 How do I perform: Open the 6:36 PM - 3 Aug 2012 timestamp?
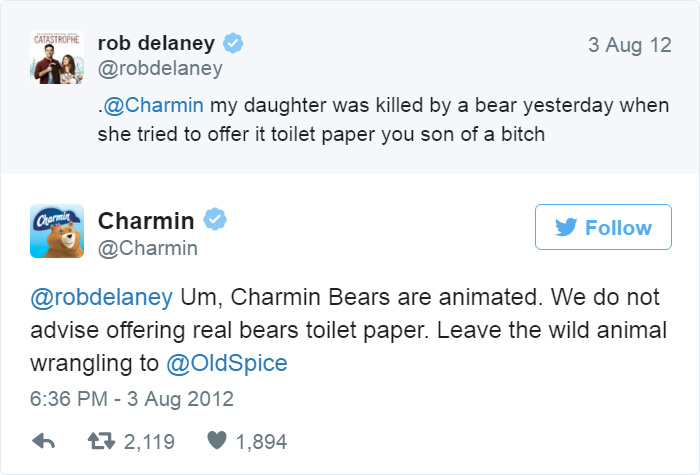[132, 399]
